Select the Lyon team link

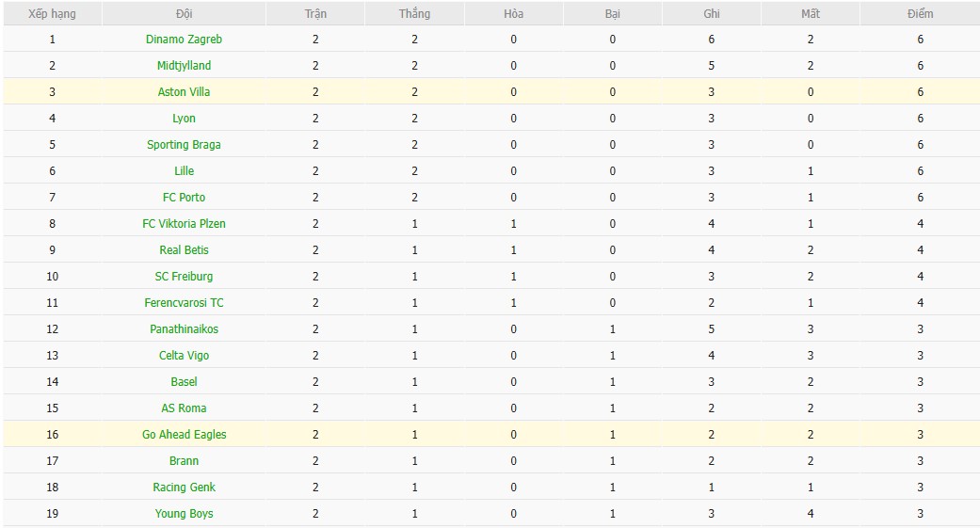click(184, 119)
